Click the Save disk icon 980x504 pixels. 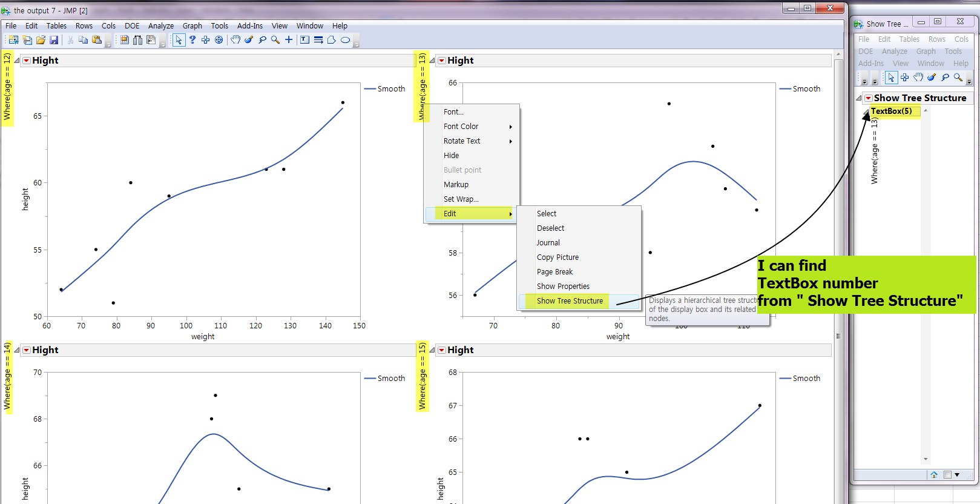coord(54,40)
